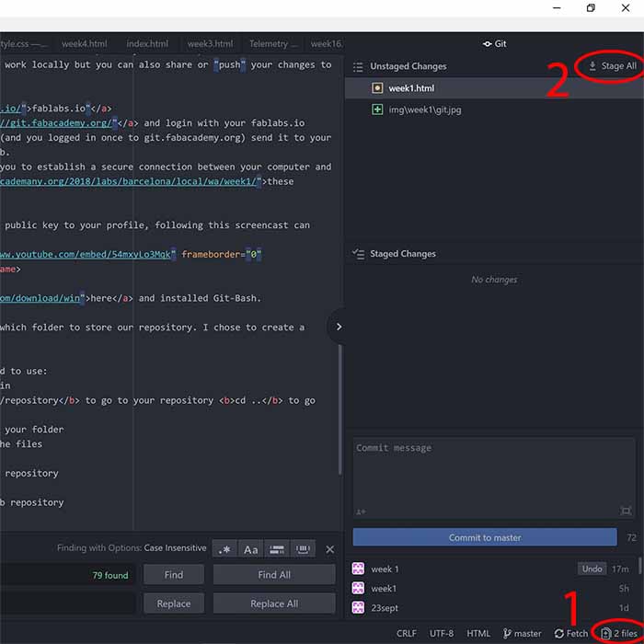
Task: Open index.html editor tab
Action: (147, 44)
